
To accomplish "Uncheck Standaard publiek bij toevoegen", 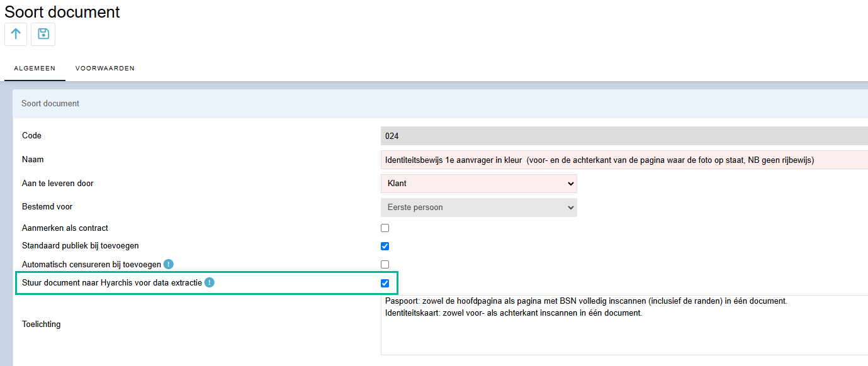I will [385, 246].
